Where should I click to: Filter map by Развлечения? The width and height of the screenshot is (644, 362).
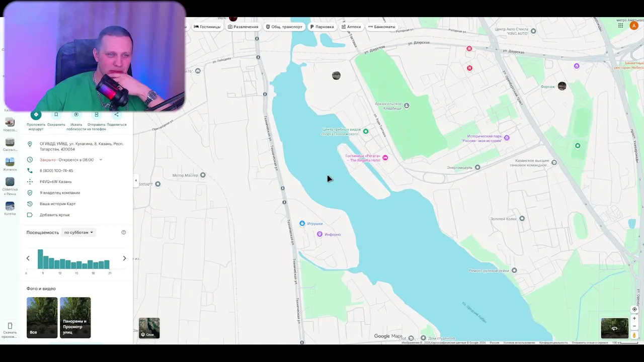click(x=243, y=27)
